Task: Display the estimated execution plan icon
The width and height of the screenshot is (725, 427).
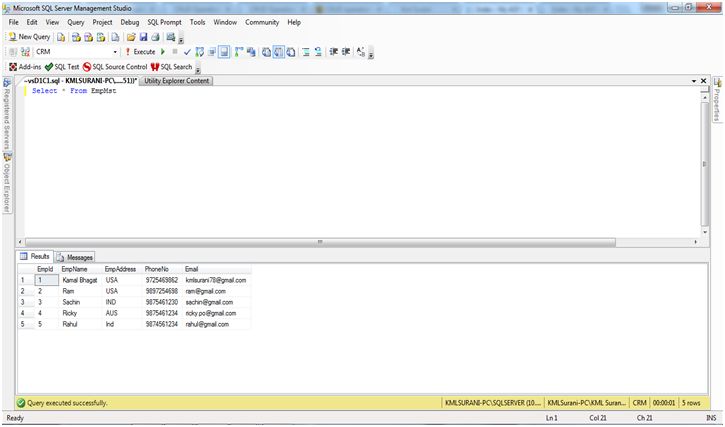Action: pos(199,52)
